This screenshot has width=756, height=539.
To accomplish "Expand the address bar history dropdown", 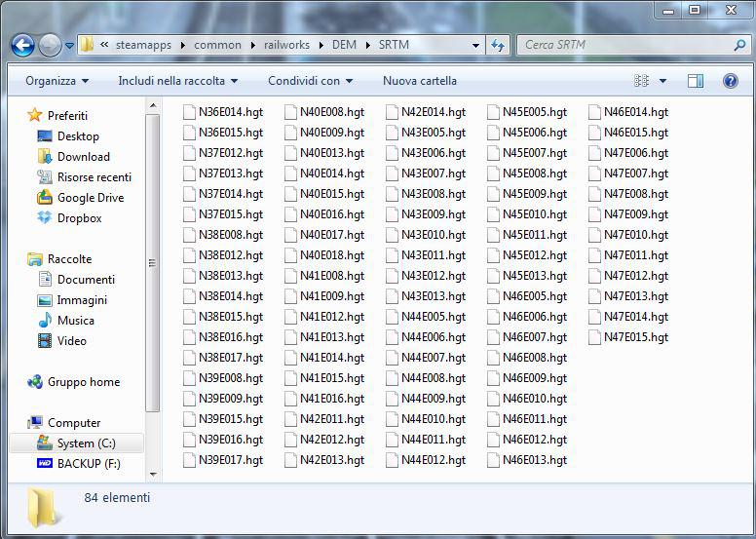I will [x=475, y=46].
